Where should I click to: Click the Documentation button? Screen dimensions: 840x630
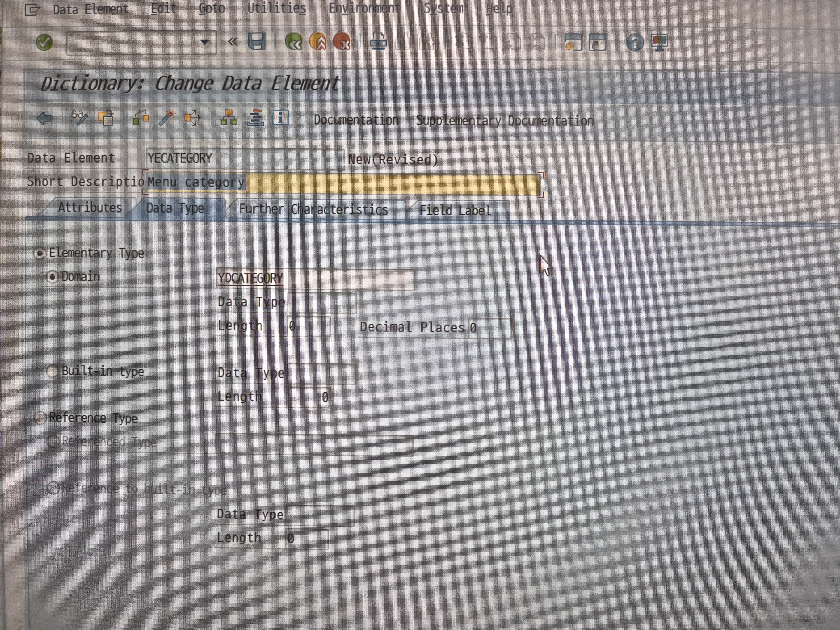(356, 120)
